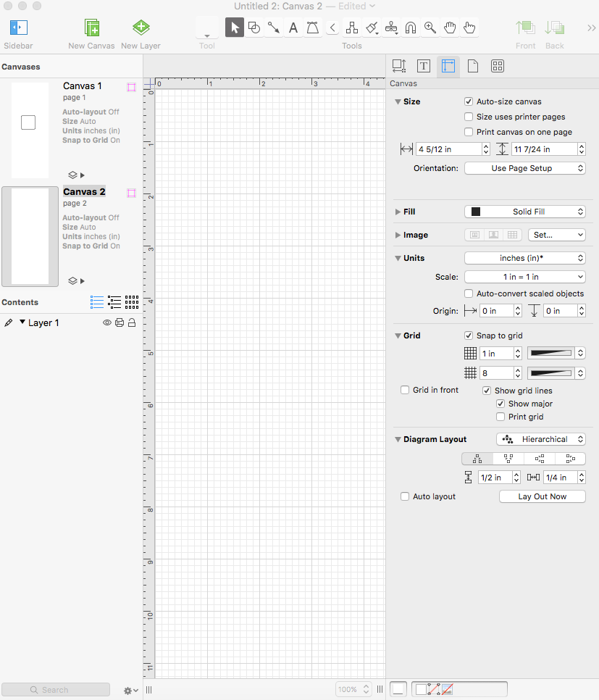The image size is (599, 700).
Task: Choose the Selection arrow tool
Action: [235, 28]
